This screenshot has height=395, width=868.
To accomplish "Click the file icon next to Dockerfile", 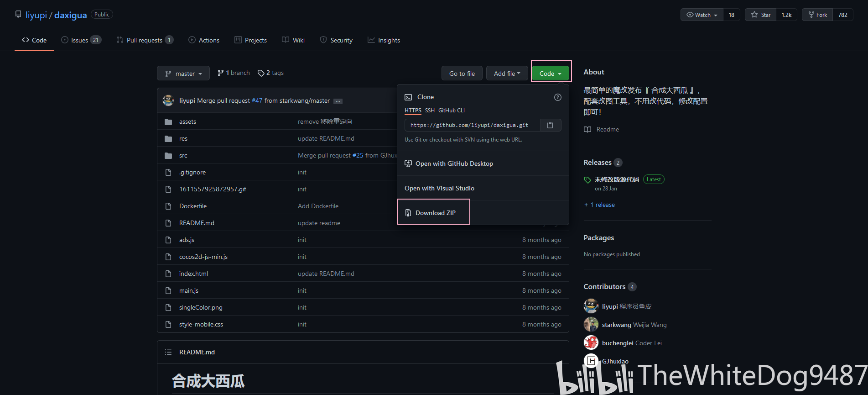I will pos(168,206).
